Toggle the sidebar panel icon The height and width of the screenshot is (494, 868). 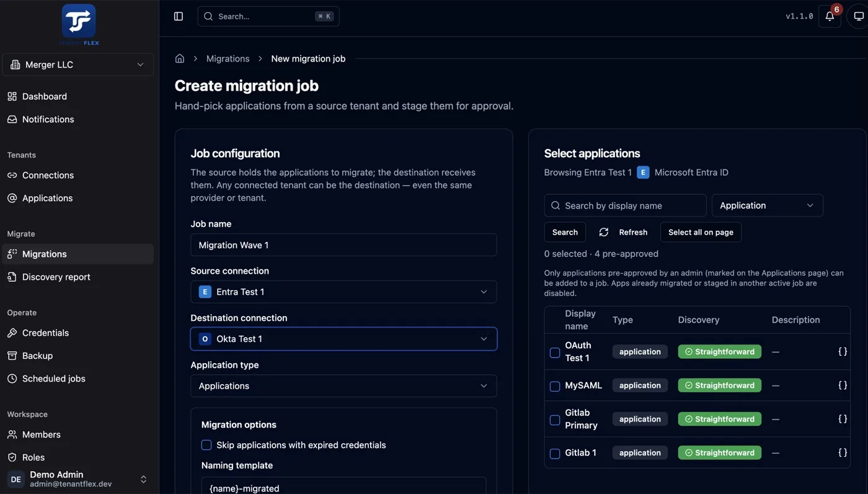[x=179, y=16]
